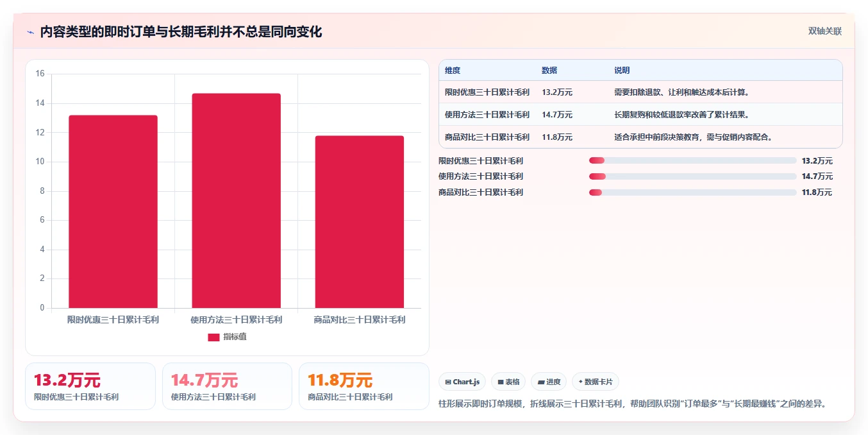868x435 pixels.
Task: Click the 说明 table column header
Action: pyautogui.click(x=622, y=71)
